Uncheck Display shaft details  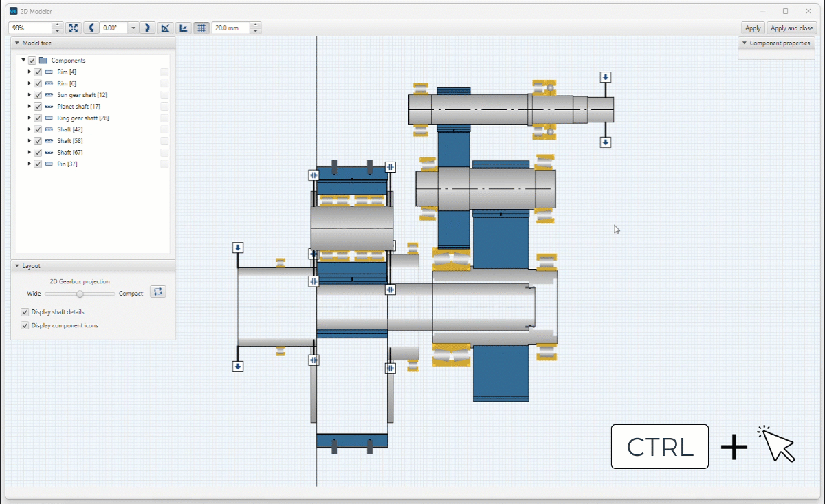click(x=25, y=312)
